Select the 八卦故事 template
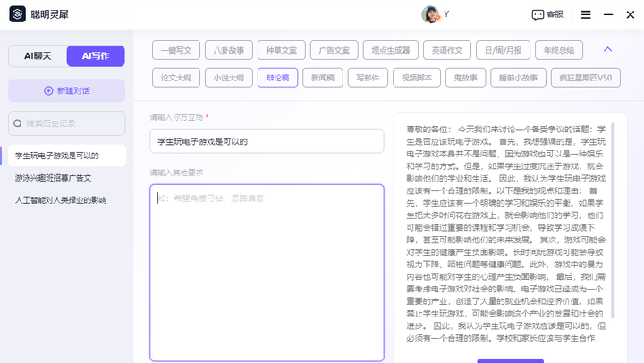Image resolution: width=644 pixels, height=363 pixels. 229,50
